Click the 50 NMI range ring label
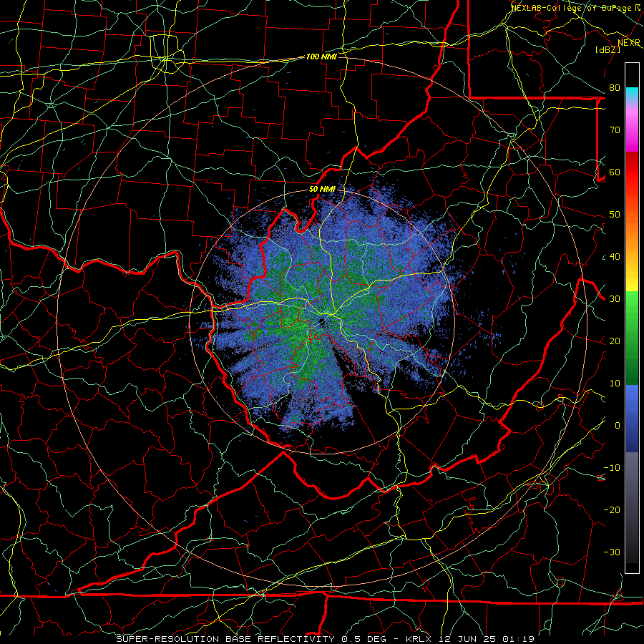 coord(322,190)
